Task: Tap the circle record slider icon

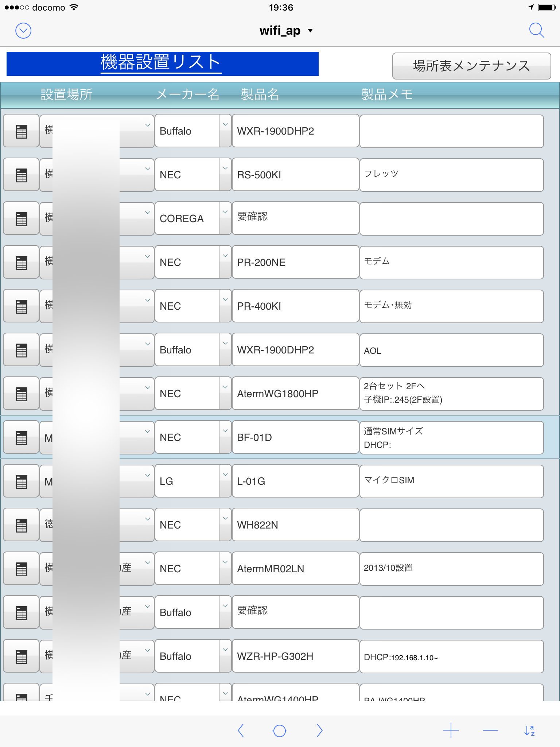Action: point(280,731)
